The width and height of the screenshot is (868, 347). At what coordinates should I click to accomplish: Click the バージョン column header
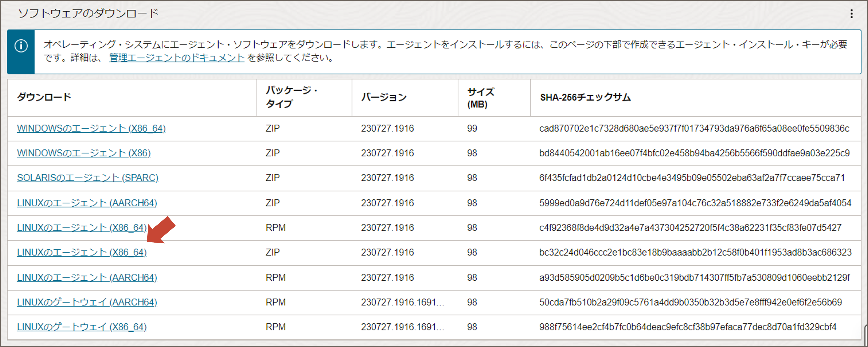tap(384, 98)
